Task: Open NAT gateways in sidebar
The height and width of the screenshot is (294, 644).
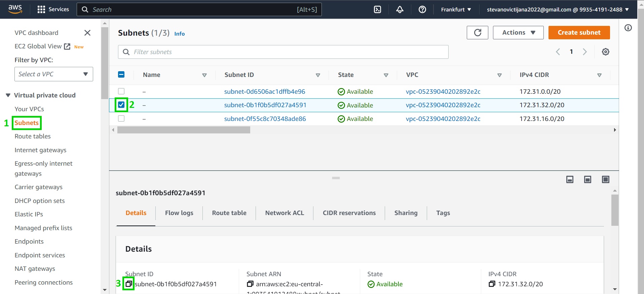Action: coord(35,269)
